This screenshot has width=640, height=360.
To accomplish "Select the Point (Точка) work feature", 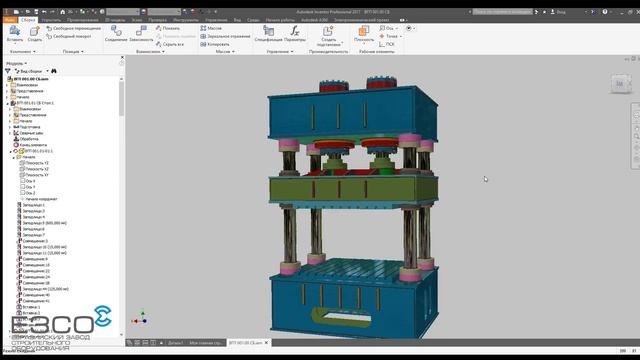I will (388, 36).
